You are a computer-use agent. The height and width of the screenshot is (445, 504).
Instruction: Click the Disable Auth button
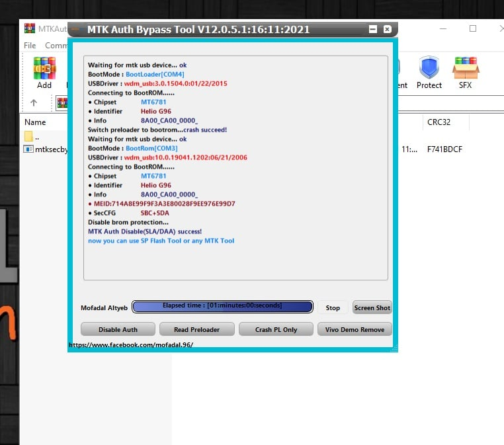coord(118,329)
